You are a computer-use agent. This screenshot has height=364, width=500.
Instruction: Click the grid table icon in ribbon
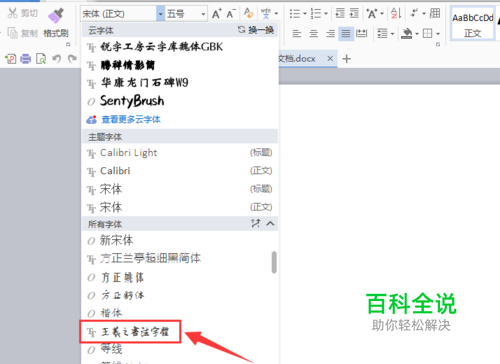(435, 13)
